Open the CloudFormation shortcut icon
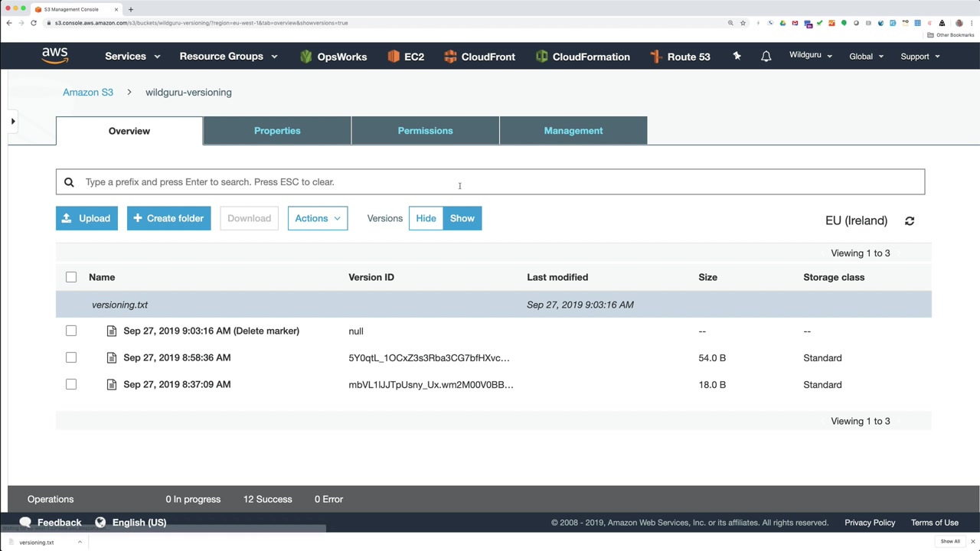980x551 pixels. click(542, 57)
